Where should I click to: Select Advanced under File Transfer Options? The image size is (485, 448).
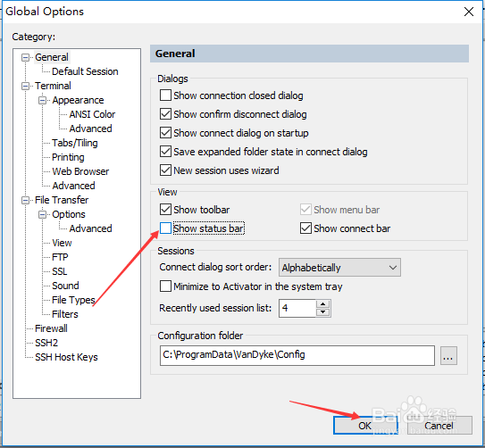(x=90, y=228)
